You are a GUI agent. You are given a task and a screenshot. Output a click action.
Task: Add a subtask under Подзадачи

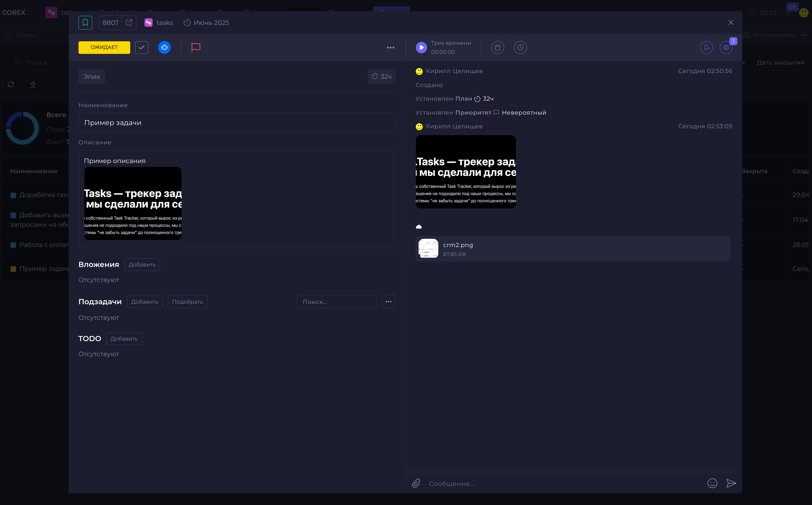tap(145, 301)
